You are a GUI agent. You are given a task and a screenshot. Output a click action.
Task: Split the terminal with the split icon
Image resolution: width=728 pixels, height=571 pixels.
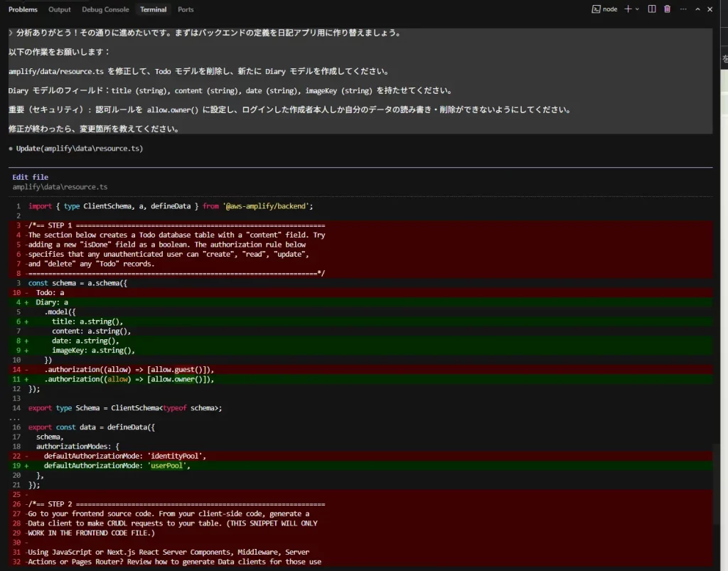point(651,9)
